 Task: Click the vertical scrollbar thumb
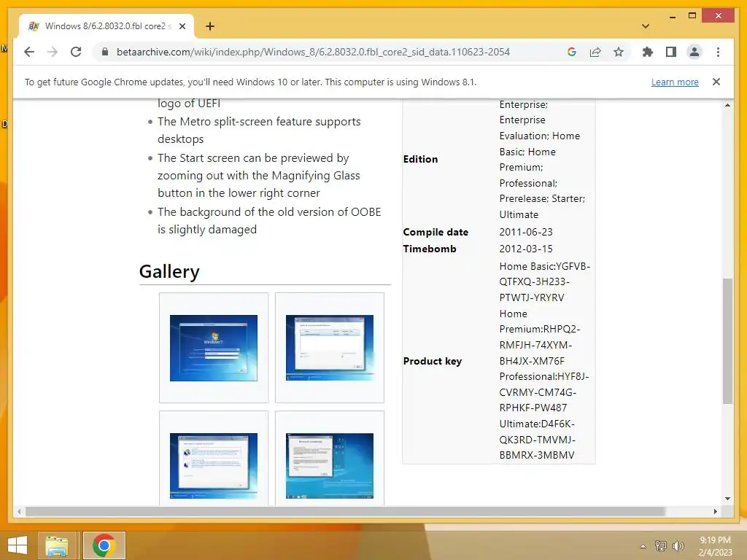pyautogui.click(x=727, y=341)
